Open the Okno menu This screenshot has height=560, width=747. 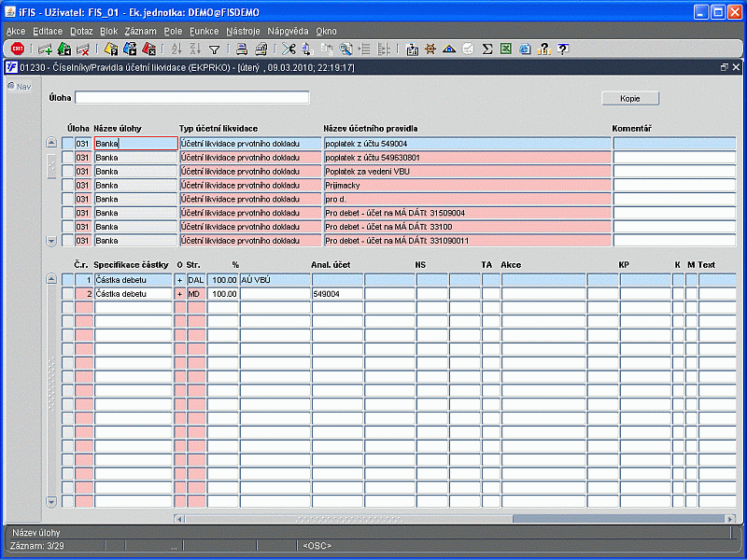click(326, 32)
